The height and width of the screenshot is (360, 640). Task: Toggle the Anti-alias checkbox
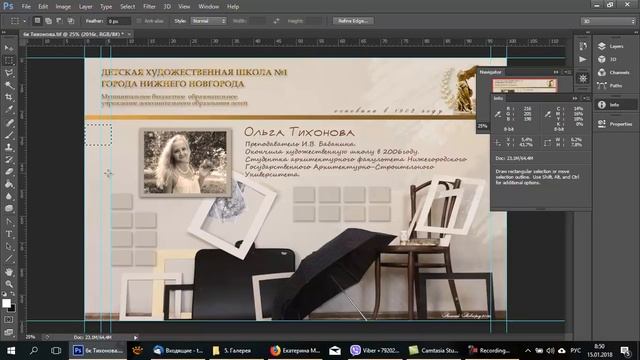[x=139, y=21]
